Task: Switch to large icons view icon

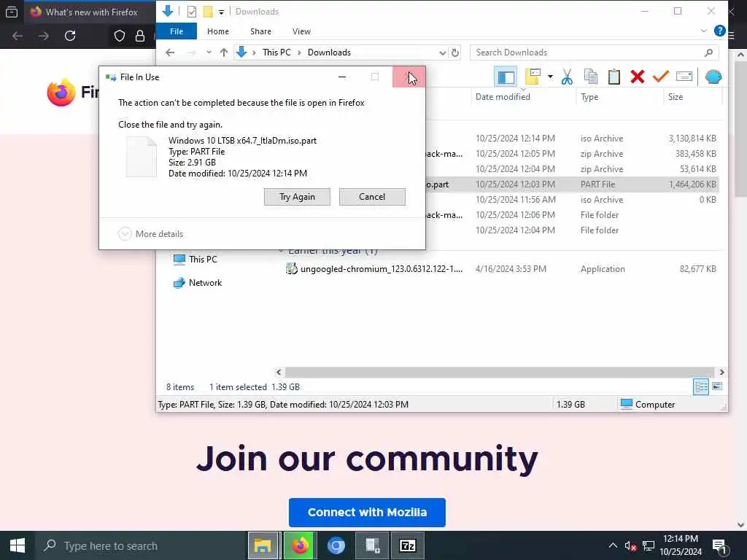Action: tap(717, 386)
